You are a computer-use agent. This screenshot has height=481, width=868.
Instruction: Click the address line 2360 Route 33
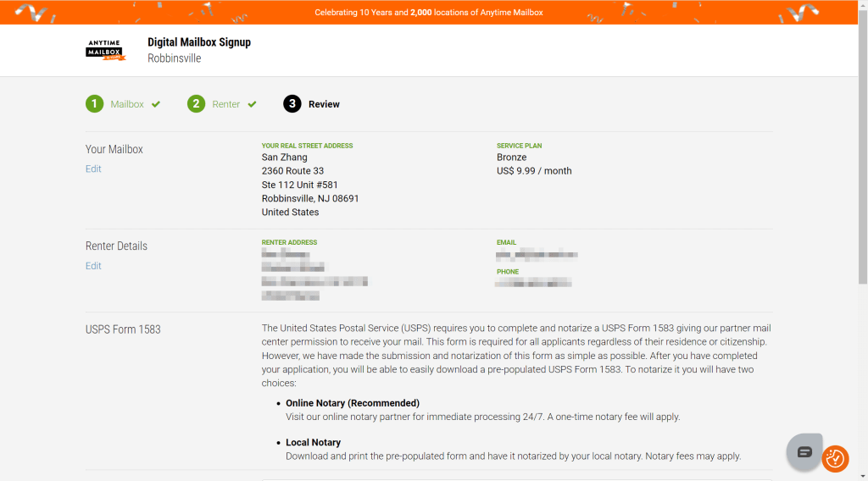(292, 171)
